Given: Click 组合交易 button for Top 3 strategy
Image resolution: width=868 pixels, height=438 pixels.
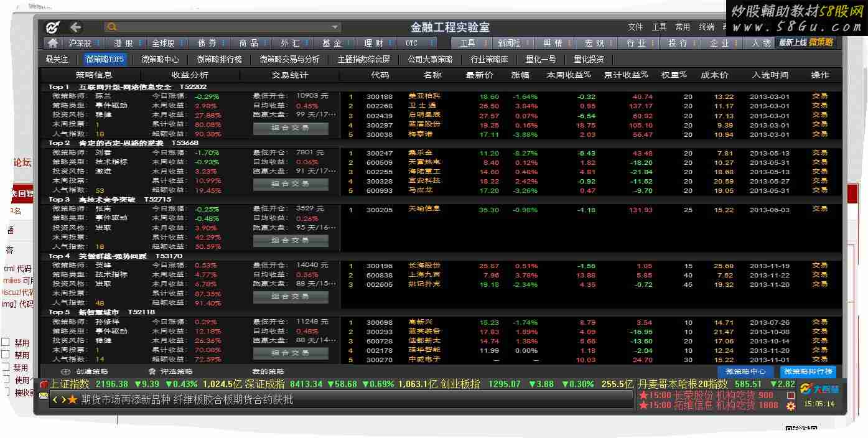Looking at the screenshot, I should (291, 240).
